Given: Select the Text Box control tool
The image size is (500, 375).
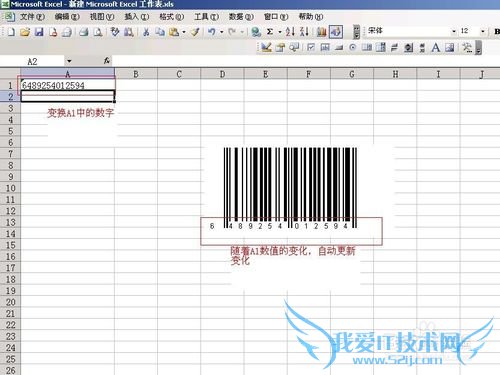Looking at the screenshot, I should click(325, 48).
